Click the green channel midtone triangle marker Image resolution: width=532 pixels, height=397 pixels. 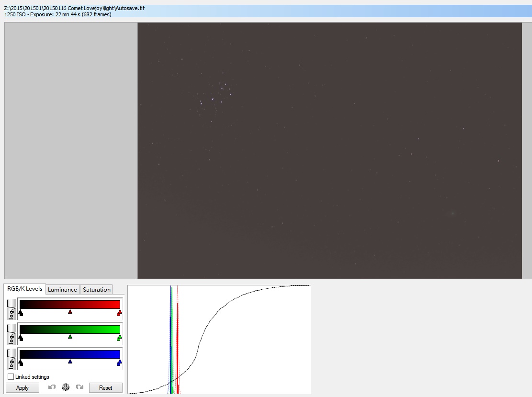70,337
